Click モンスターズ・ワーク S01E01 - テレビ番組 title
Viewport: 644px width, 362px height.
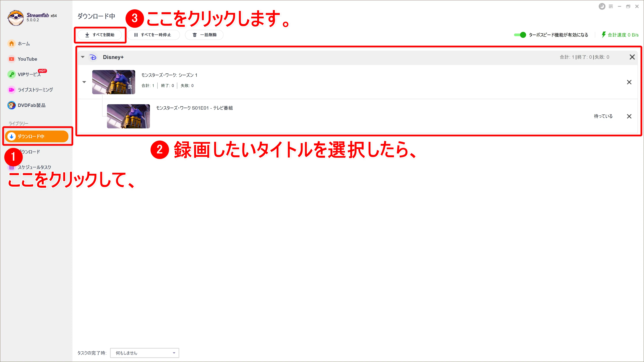194,108
